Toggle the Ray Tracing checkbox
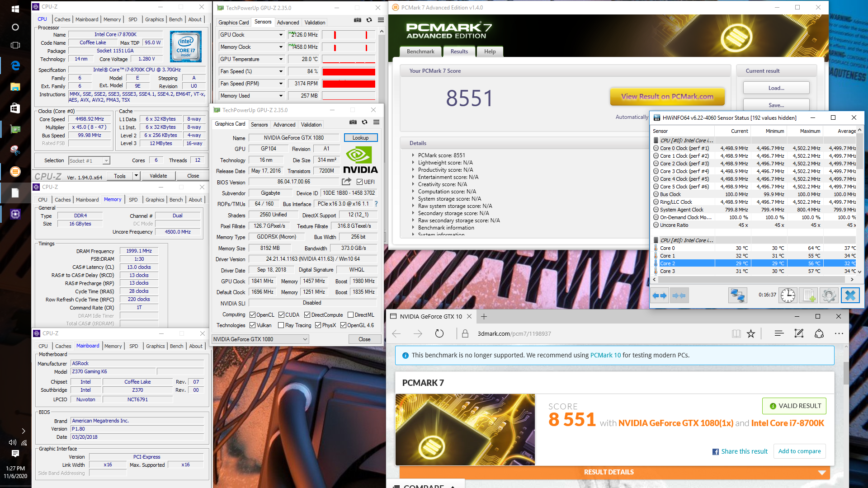Viewport: 868px width, 488px height. coord(281,325)
